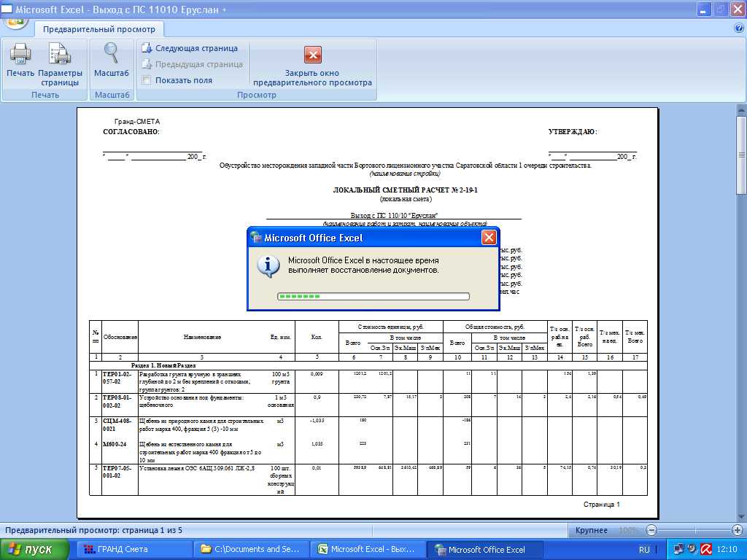Image resolution: width=747 pixels, height=560 pixels.
Task: Open the пуск Start menu
Action: pyautogui.click(x=34, y=550)
